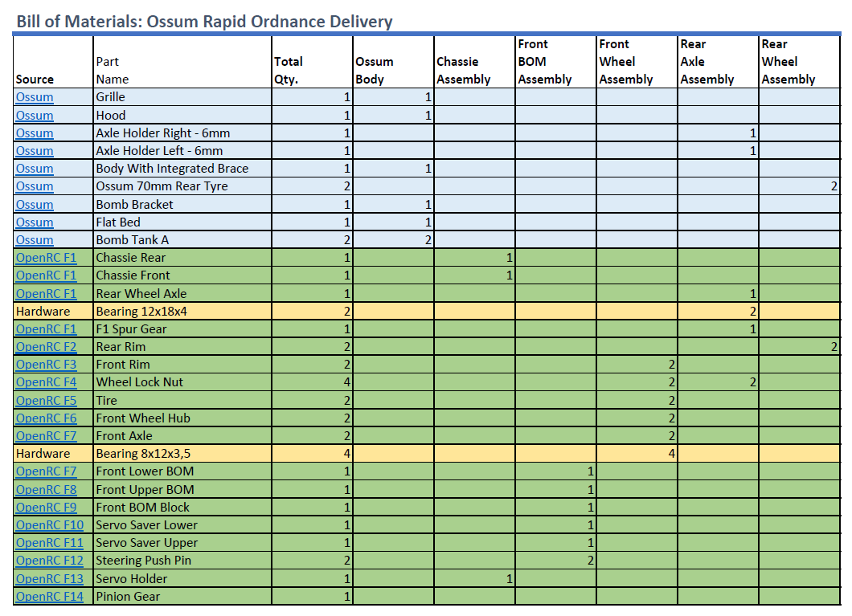Select the Source column header
The width and height of the screenshot is (852, 616).
click(x=53, y=62)
